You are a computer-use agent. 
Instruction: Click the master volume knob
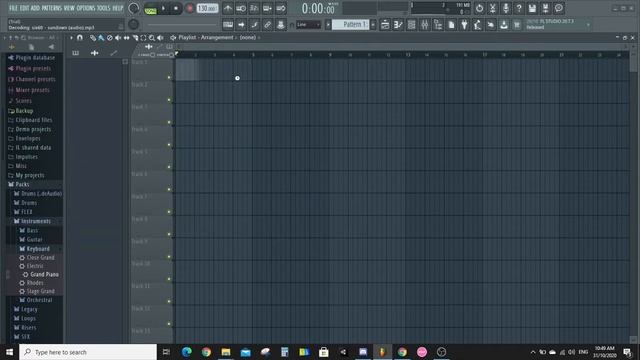pos(133,8)
